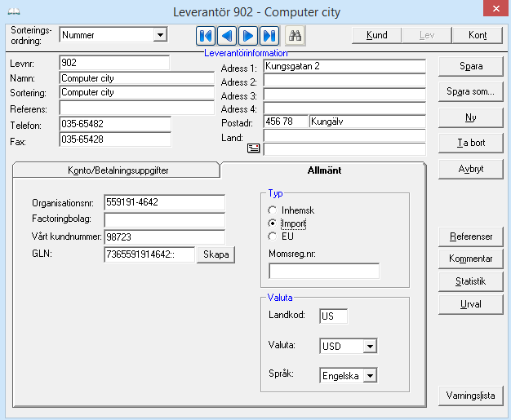Switch to the Konto/Betalningsuppgifter tab
Screen dimensions: 511x420
pyautogui.click(x=117, y=170)
